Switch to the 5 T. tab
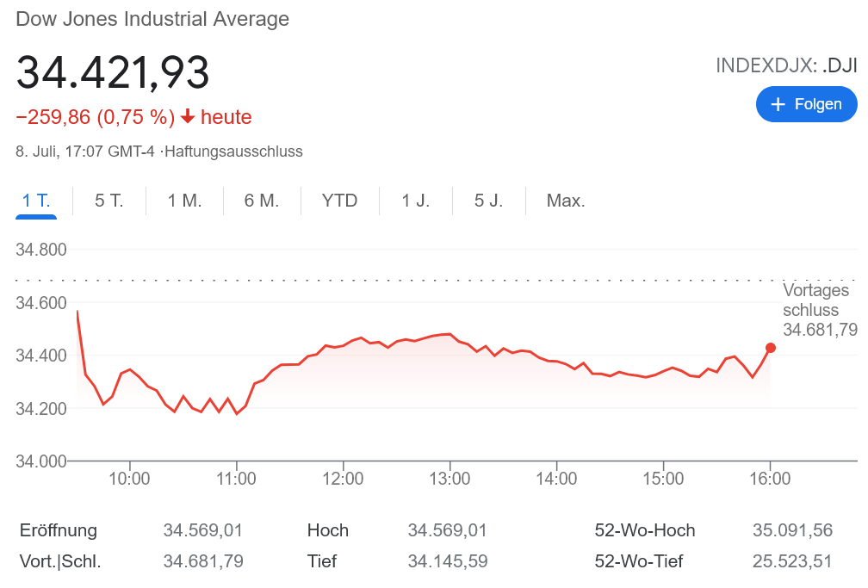This screenshot has width=868, height=588. [109, 201]
